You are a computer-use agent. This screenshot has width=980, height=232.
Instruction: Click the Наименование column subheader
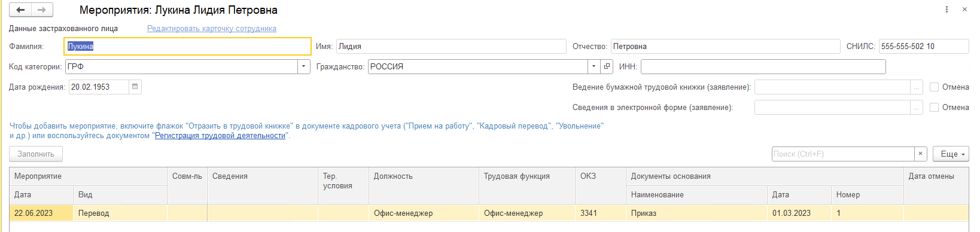click(x=696, y=195)
